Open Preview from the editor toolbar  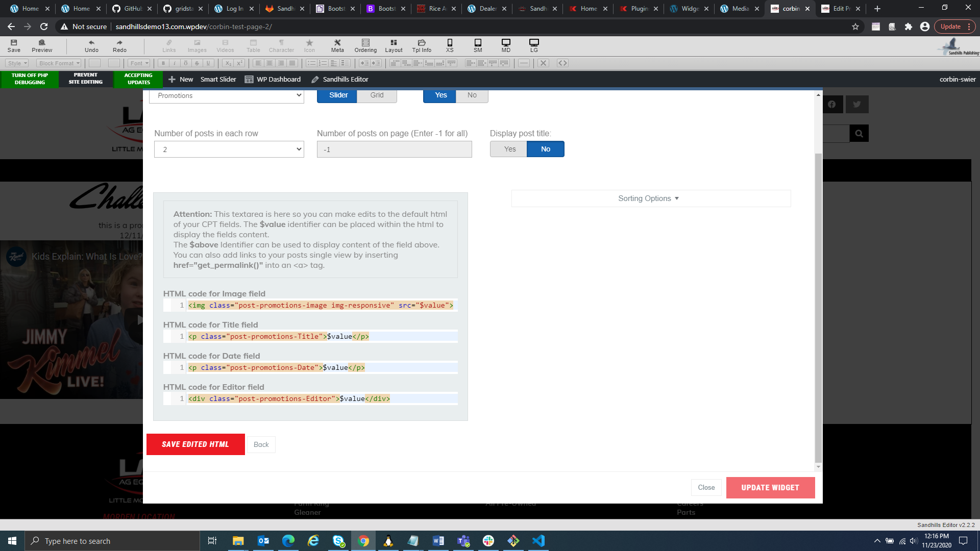42,45
